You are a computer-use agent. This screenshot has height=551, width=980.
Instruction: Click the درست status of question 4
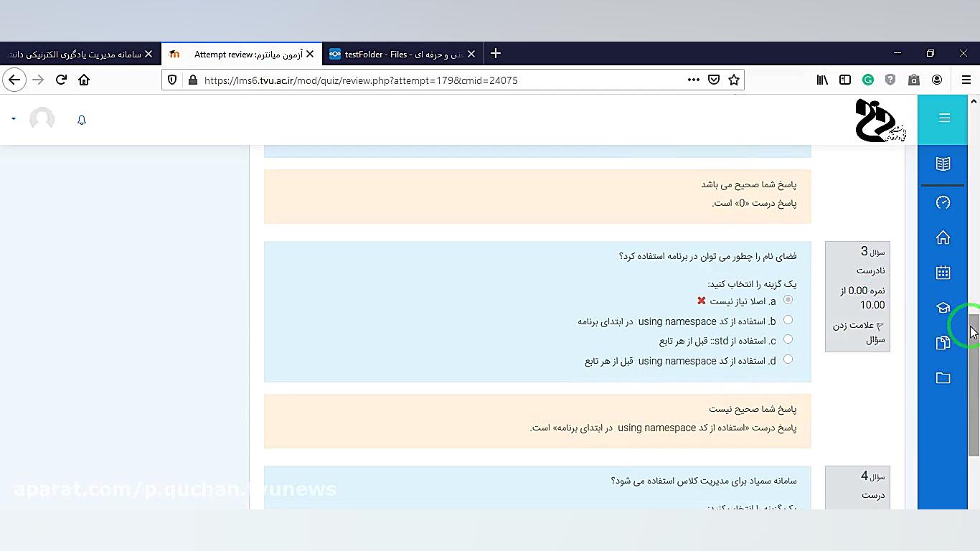coord(875,495)
